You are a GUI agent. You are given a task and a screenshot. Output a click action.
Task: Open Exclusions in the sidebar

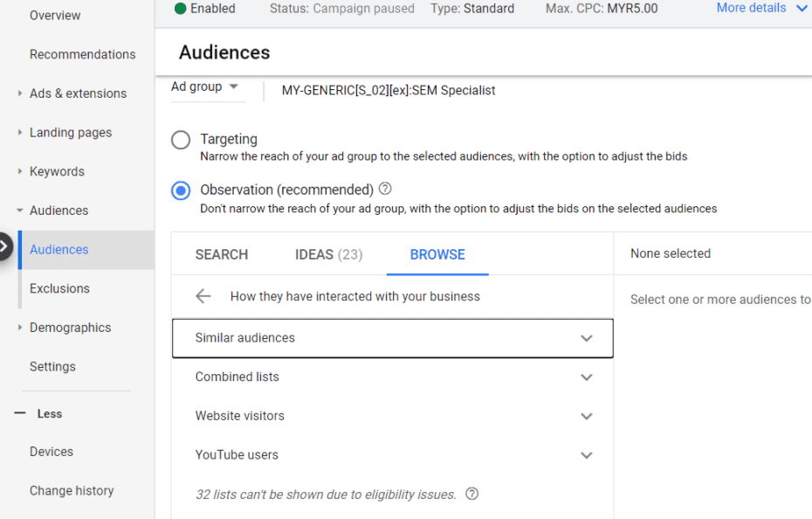[59, 288]
